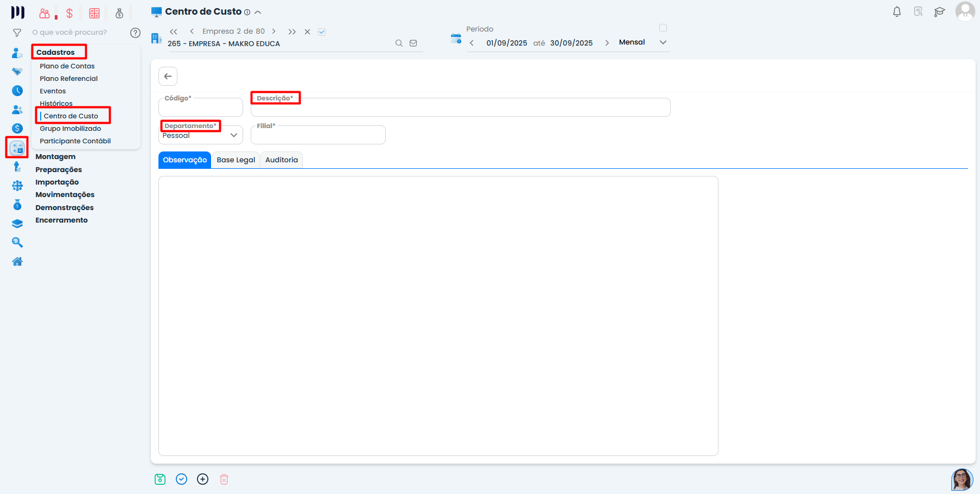Click the envelope icon in company field
Viewport: 980px width, 494px height.
(x=413, y=43)
